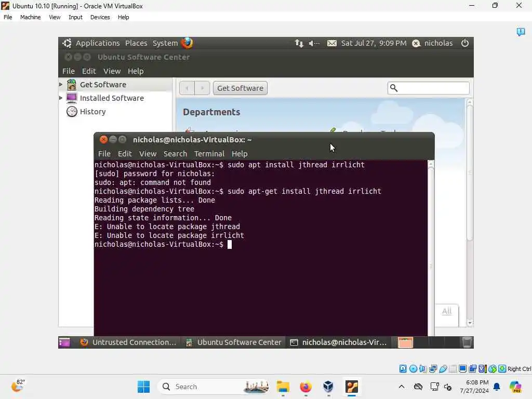Switch to Untrusted Connection Firefox window
The image size is (532, 399).
[x=129, y=342]
